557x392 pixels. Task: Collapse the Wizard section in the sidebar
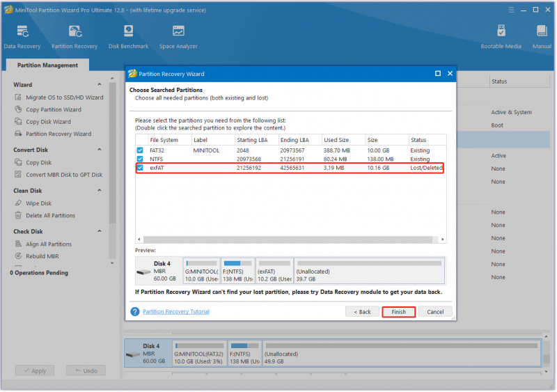(x=100, y=84)
